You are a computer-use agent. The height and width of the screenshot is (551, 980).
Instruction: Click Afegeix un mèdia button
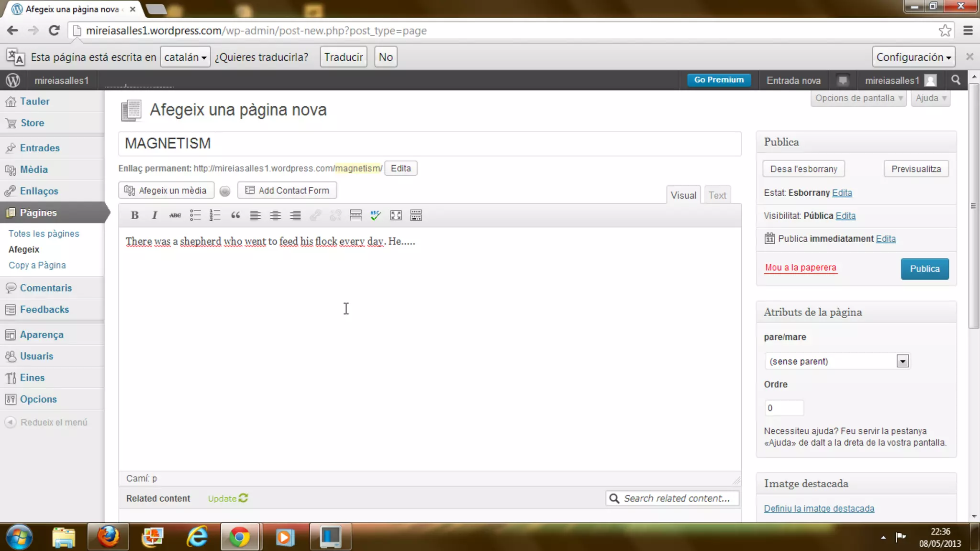coord(166,191)
